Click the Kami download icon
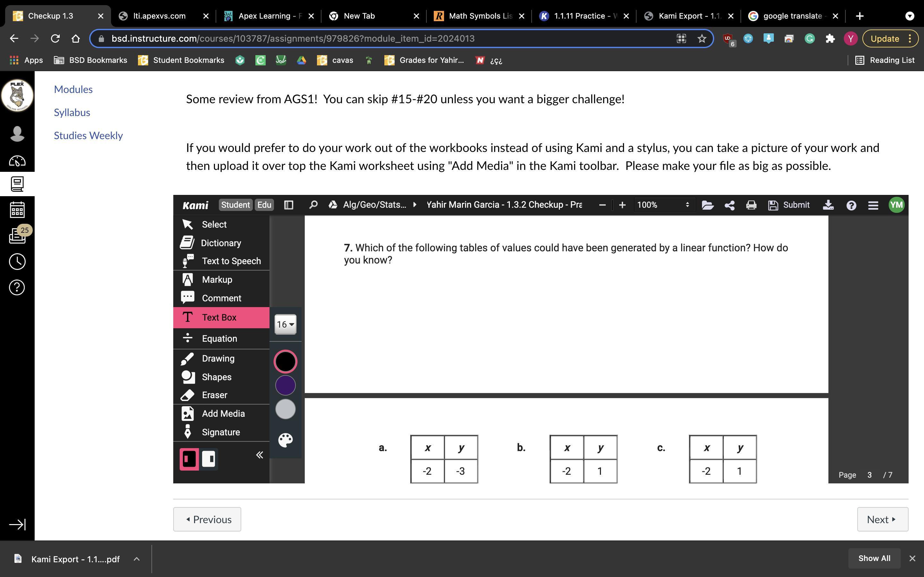 pyautogui.click(x=828, y=205)
